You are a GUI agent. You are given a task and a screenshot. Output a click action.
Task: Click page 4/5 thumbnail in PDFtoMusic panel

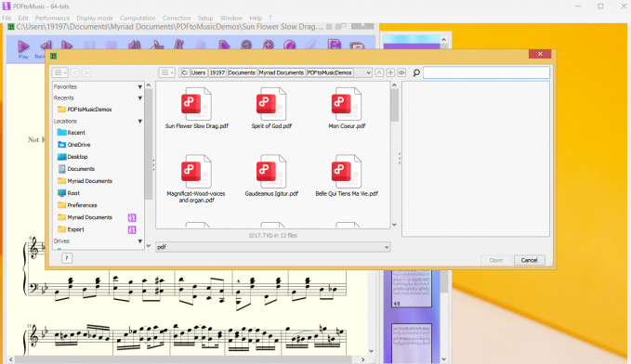[412, 289]
